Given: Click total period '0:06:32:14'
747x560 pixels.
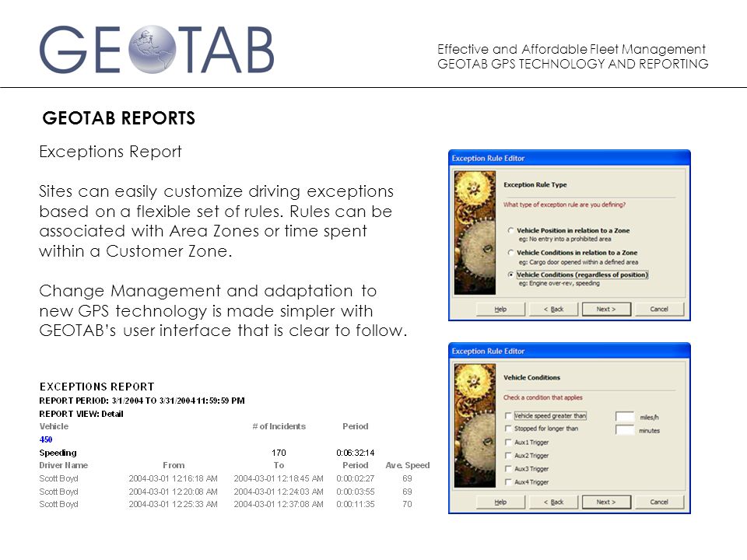Looking at the screenshot, I should click(x=356, y=453).
